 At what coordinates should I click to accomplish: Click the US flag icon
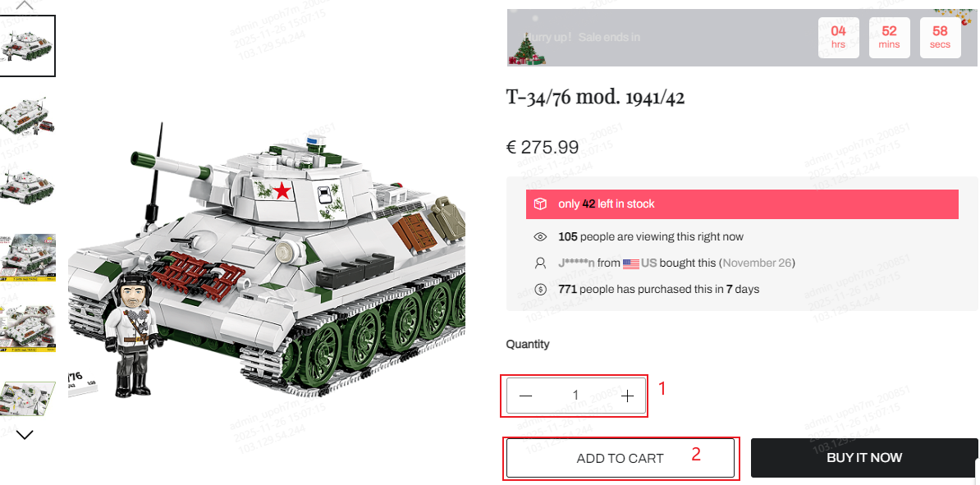630,263
